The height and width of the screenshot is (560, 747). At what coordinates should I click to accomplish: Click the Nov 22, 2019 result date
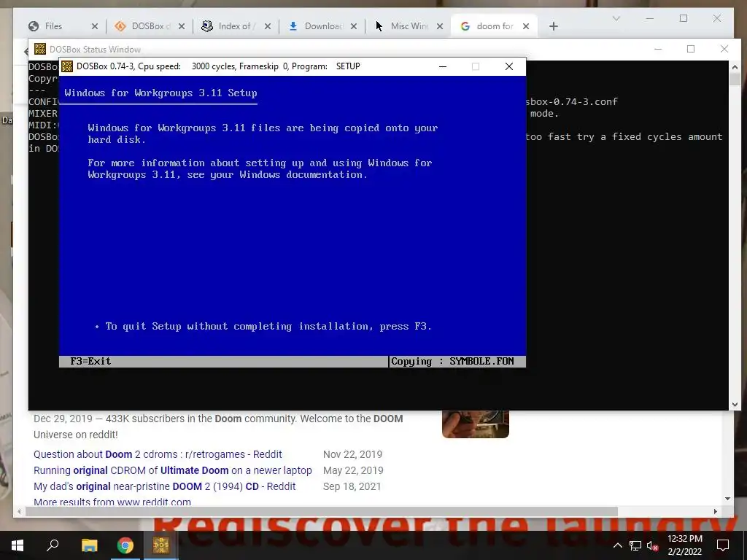pos(352,454)
